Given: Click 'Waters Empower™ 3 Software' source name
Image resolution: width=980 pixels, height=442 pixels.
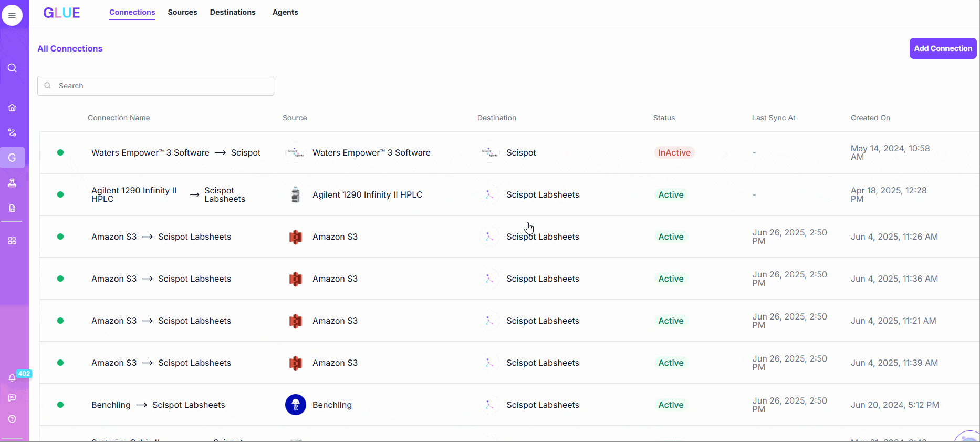Looking at the screenshot, I should click(371, 152).
